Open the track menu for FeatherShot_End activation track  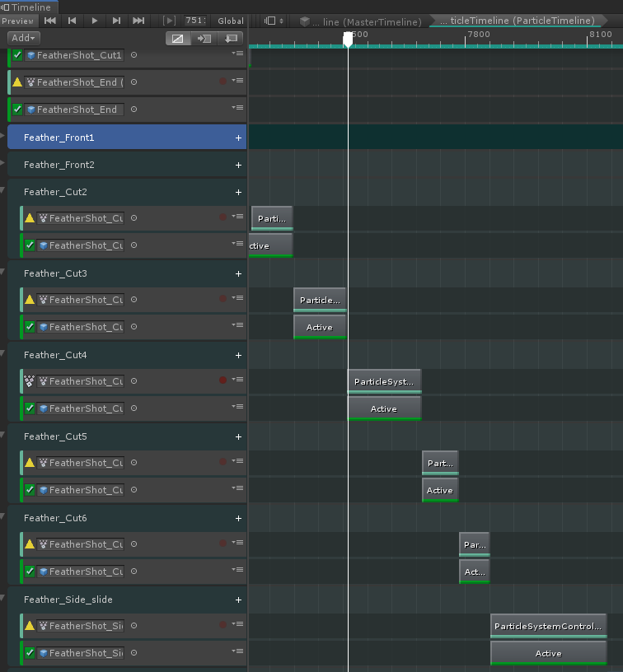click(x=237, y=109)
